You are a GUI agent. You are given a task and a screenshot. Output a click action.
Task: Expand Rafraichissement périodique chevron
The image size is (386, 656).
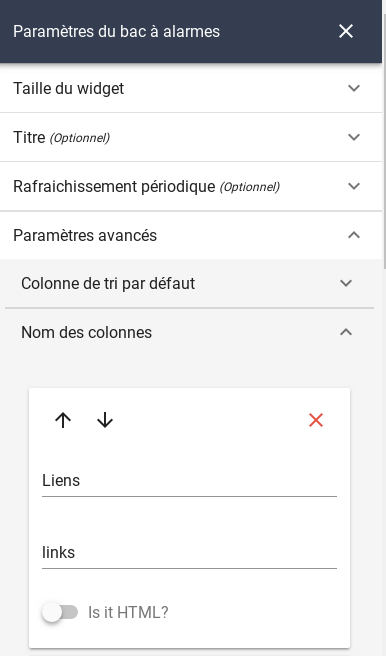tap(354, 186)
